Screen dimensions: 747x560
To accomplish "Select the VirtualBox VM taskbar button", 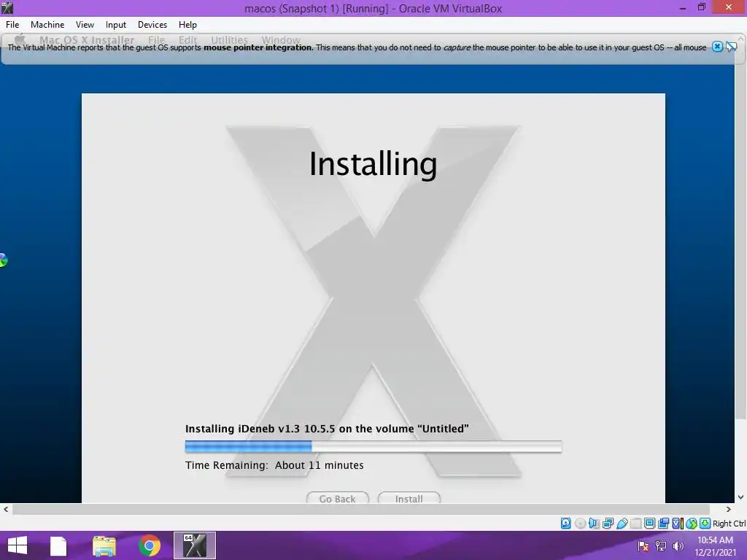I will [x=194, y=545].
